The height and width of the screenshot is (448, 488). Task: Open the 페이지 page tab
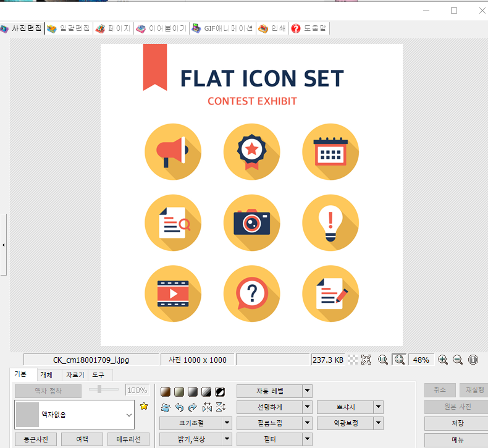(x=113, y=28)
